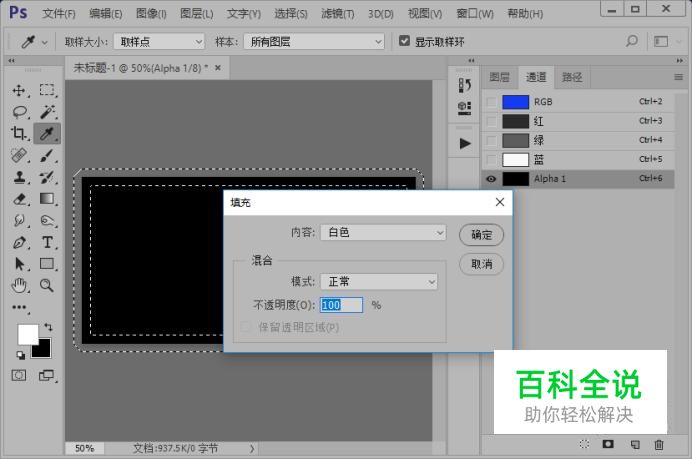Open the Select menu
This screenshot has width=692, height=459.
point(290,14)
